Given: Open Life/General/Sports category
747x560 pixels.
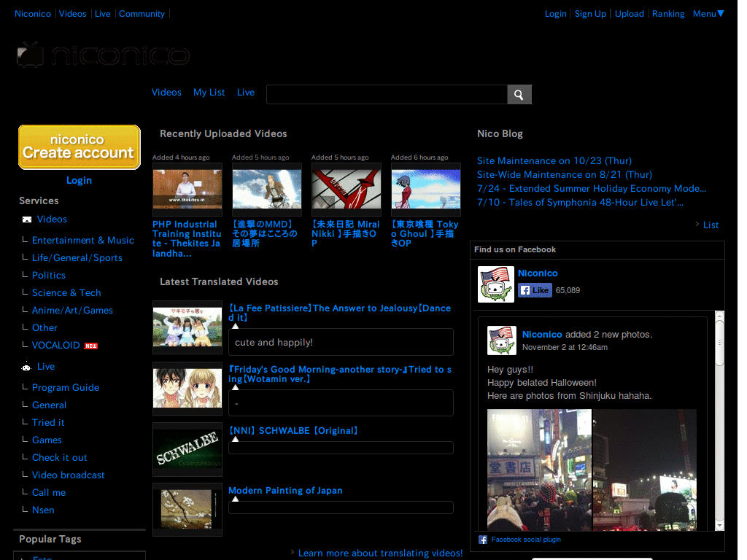Looking at the screenshot, I should (77, 258).
